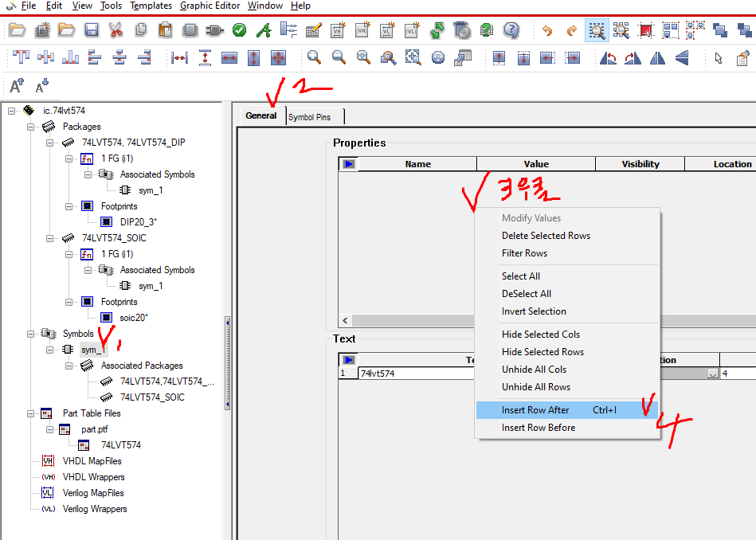Choose Filter Rows in context menu
Viewport: 756px width, 540px height.
[567, 253]
